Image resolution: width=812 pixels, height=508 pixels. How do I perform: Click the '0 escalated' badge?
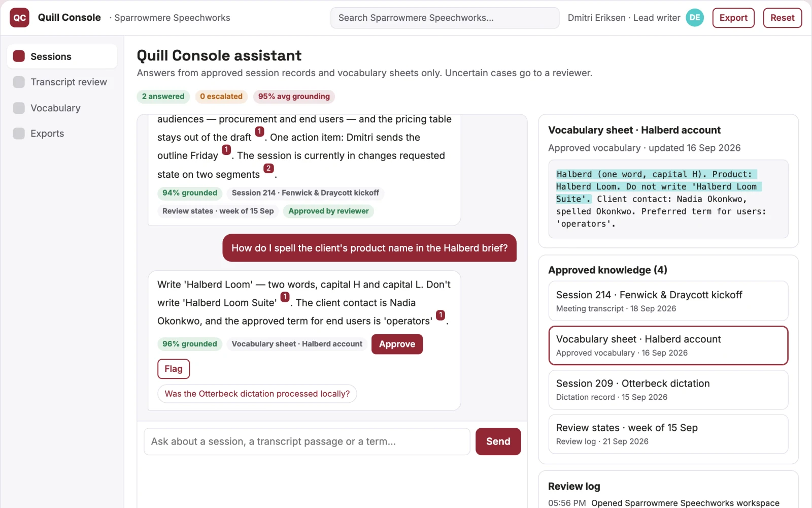[x=221, y=97]
